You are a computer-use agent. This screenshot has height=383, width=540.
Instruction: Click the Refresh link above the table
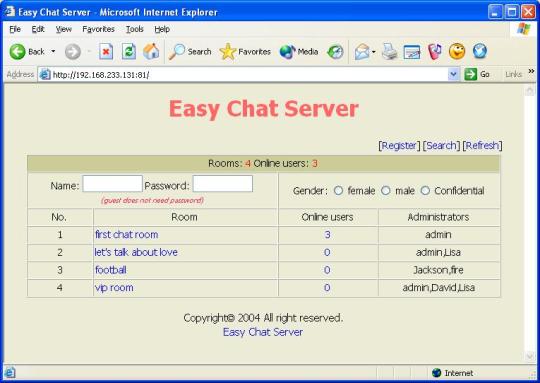click(482, 145)
